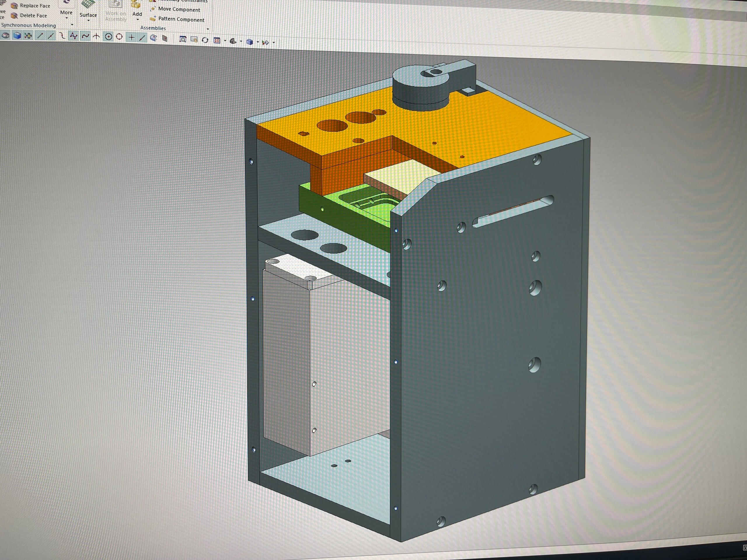Click the edit section view icon
This screenshot has width=747, height=560.
pyautogui.click(x=266, y=43)
